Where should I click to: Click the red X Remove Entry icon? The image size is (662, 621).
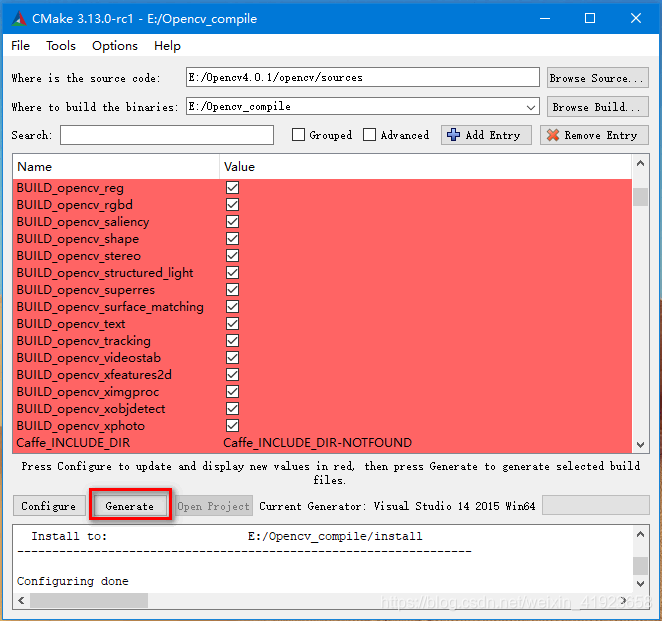(553, 135)
